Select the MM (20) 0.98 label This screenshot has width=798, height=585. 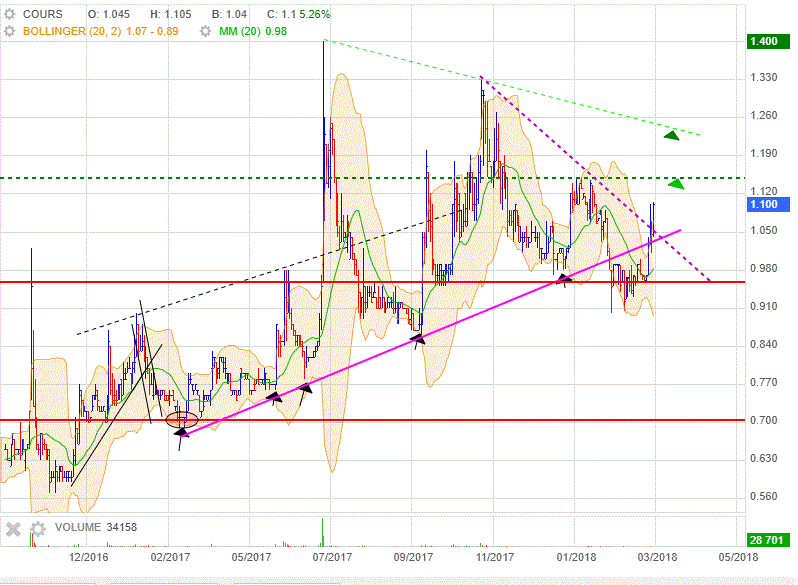253,31
